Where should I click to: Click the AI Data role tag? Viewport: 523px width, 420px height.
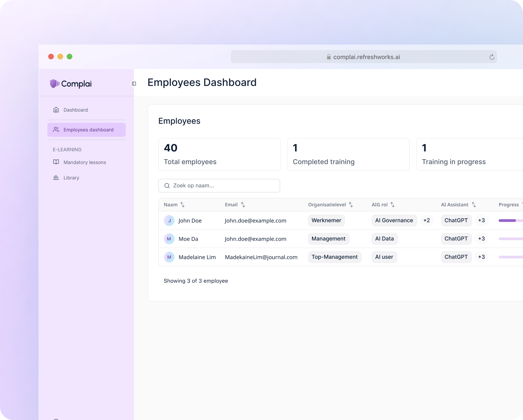point(384,239)
